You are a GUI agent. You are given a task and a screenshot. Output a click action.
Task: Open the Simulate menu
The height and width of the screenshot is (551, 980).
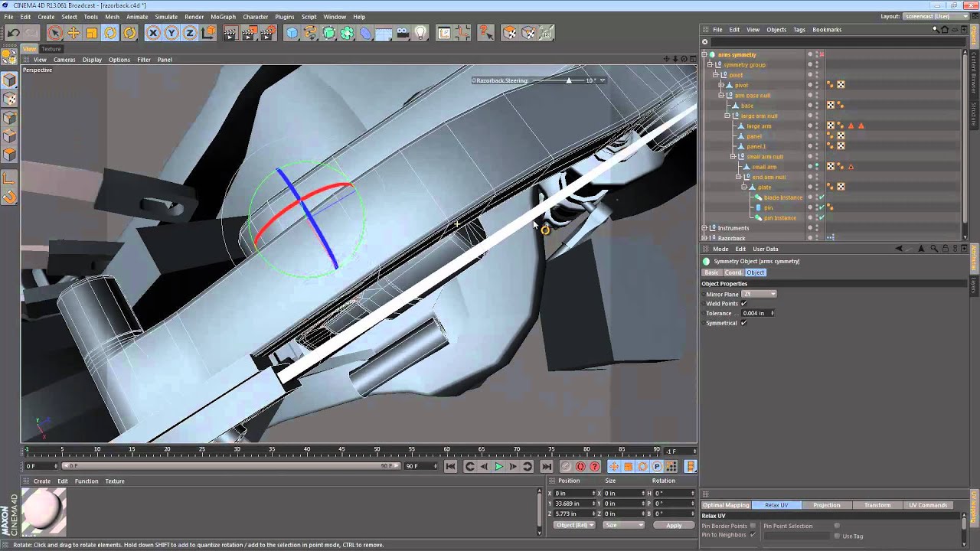click(x=166, y=16)
